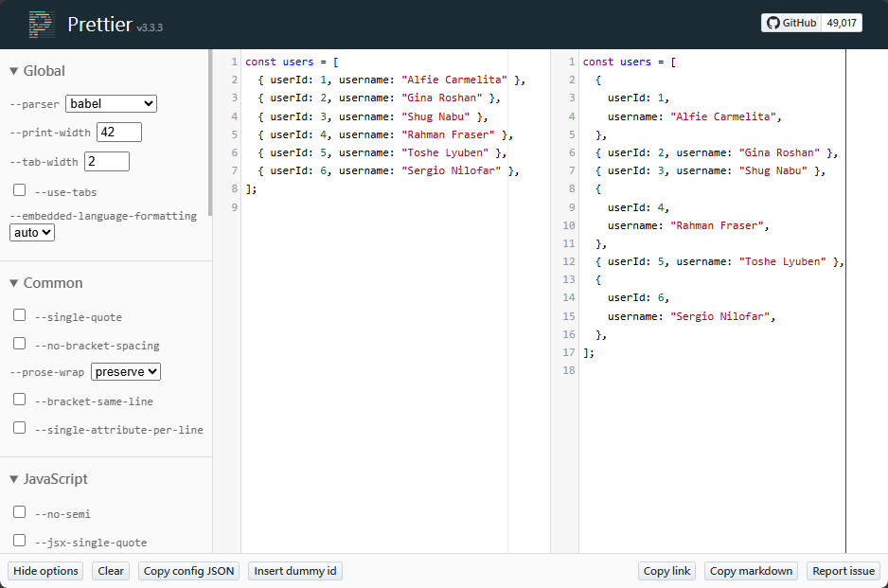This screenshot has height=588, width=888.
Task: Click "userId: 6," line in output pane
Action: (x=638, y=297)
